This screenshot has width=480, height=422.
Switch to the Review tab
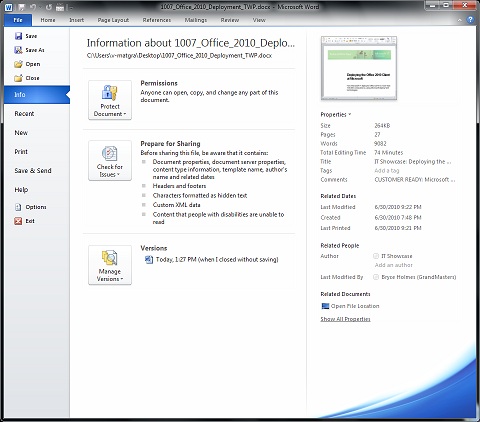click(x=230, y=20)
